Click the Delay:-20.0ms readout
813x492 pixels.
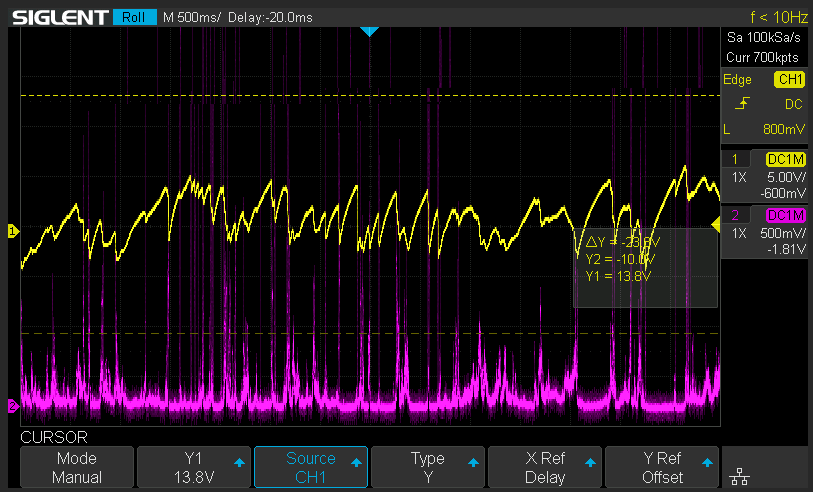coord(270,17)
